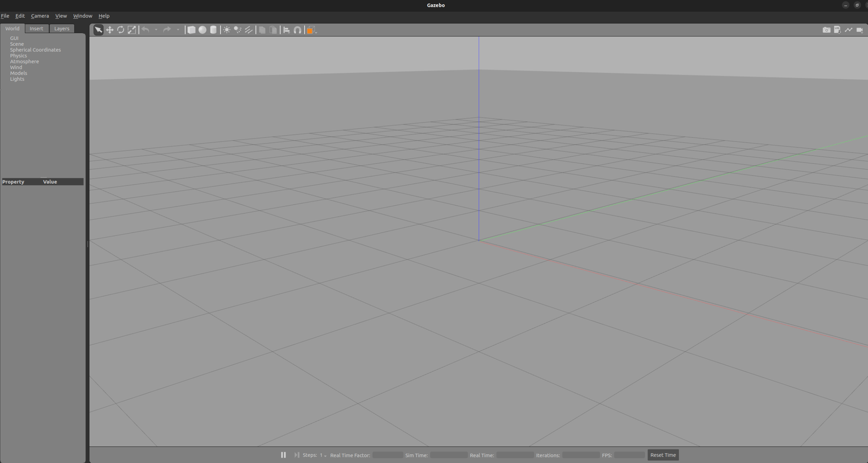Image resolution: width=868 pixels, height=463 pixels.
Task: Maximize the Gazebo window
Action: pyautogui.click(x=857, y=5)
